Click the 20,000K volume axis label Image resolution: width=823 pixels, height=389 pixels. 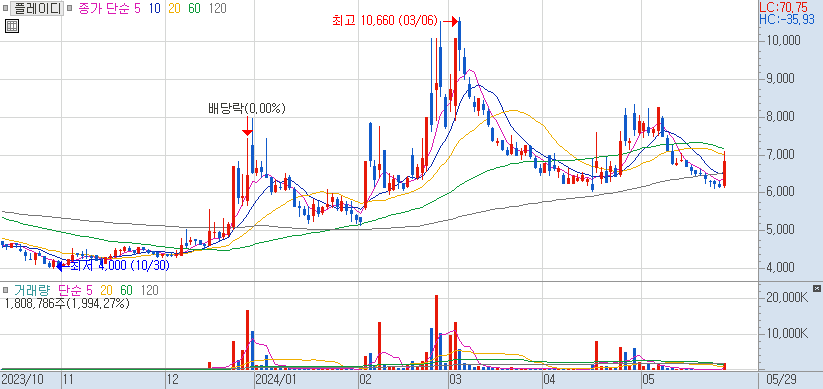point(786,297)
